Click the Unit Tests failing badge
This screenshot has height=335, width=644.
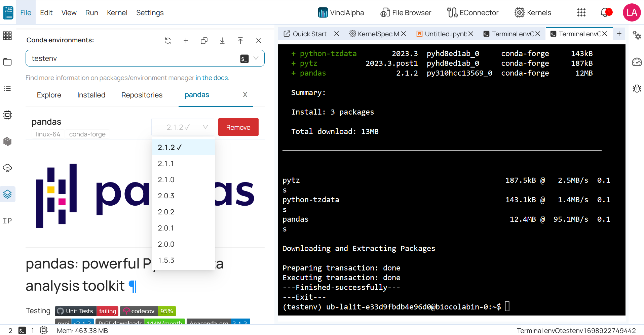coord(86,311)
